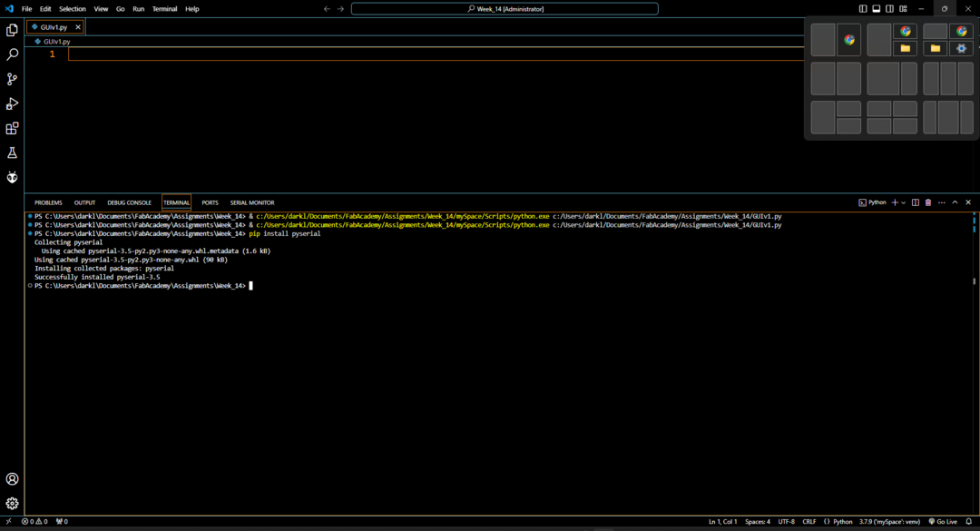The height and width of the screenshot is (531, 980).
Task: Open the PlatformIO alien-head icon
Action: [x=12, y=178]
